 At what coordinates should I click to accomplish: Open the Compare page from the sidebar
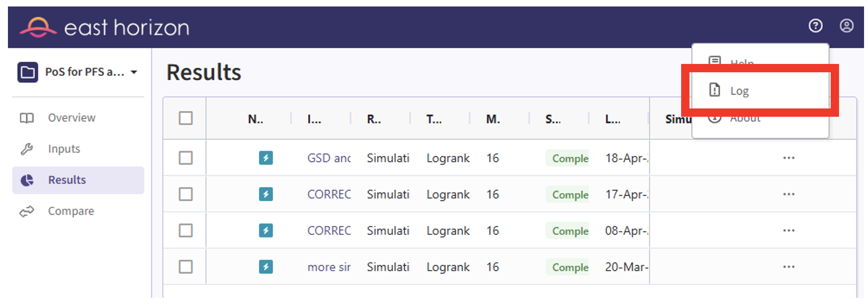pos(71,211)
